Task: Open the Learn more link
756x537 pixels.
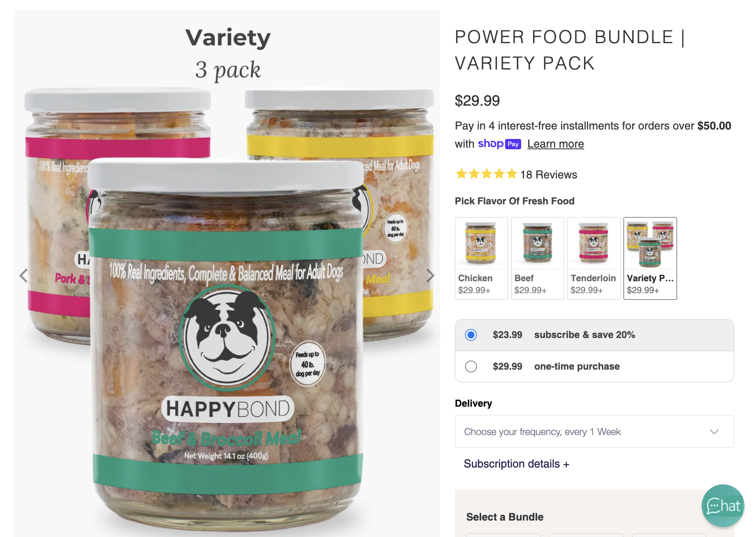Action: (x=556, y=144)
